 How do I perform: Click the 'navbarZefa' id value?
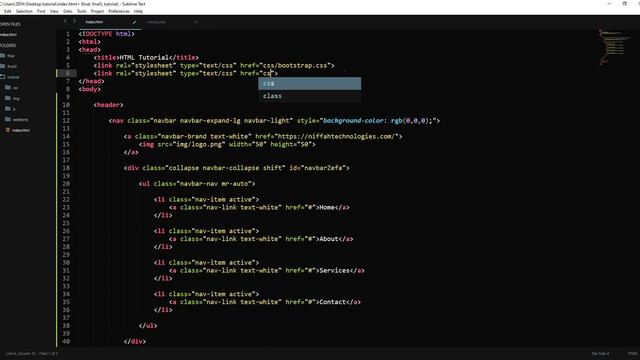click(324, 168)
